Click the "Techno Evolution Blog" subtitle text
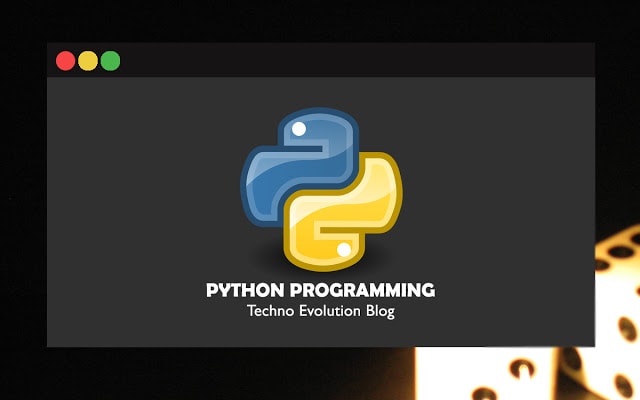The height and width of the screenshot is (400, 640). [321, 311]
